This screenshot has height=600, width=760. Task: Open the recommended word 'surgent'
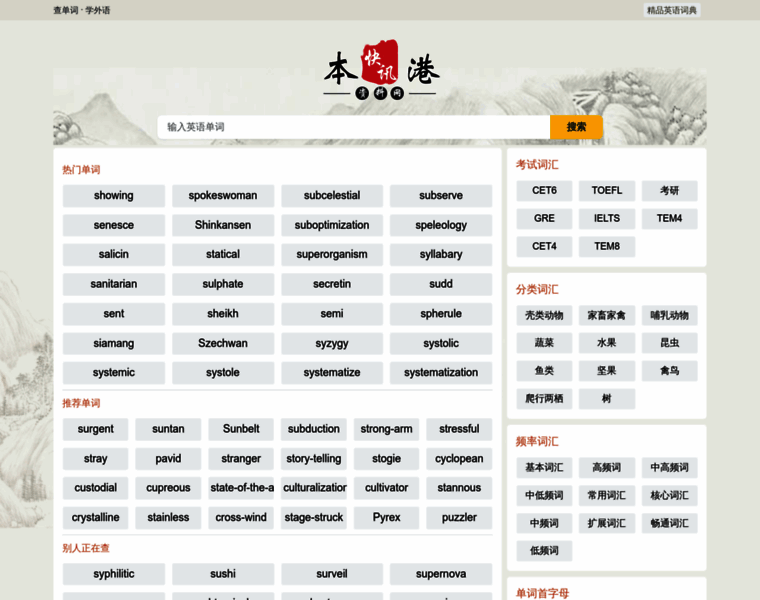coord(95,429)
